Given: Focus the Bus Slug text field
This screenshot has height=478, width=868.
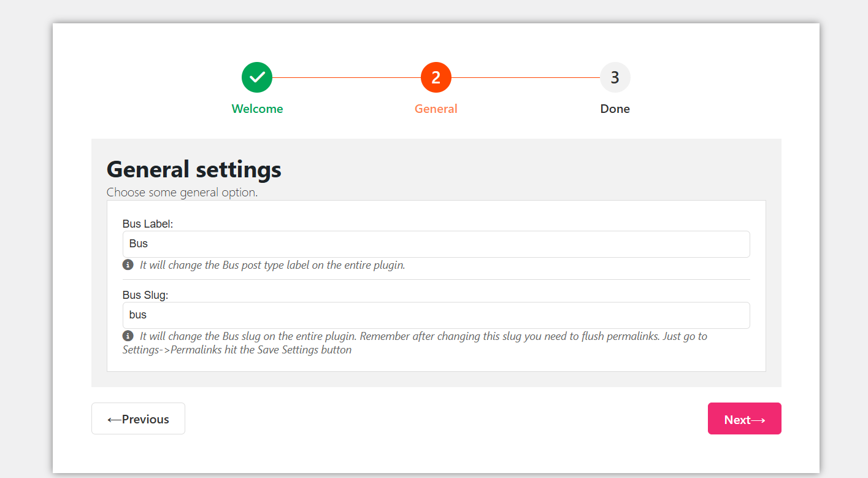Looking at the screenshot, I should click(436, 315).
